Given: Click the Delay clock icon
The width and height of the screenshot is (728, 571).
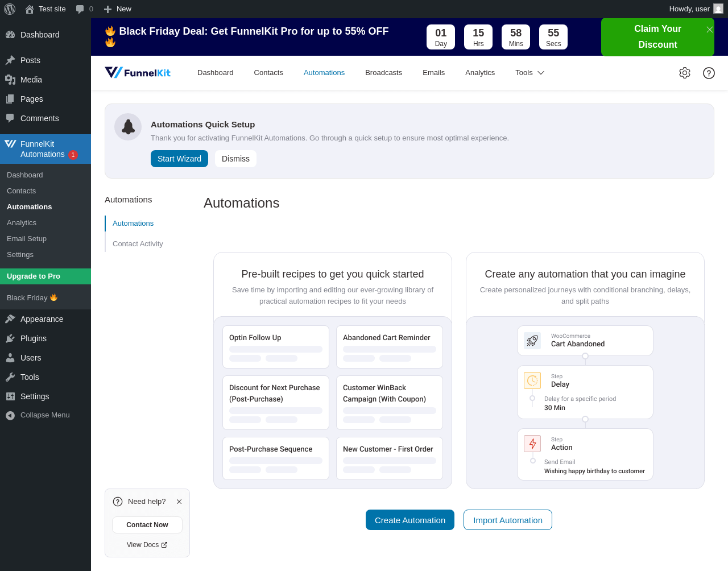Looking at the screenshot, I should 532,380.
